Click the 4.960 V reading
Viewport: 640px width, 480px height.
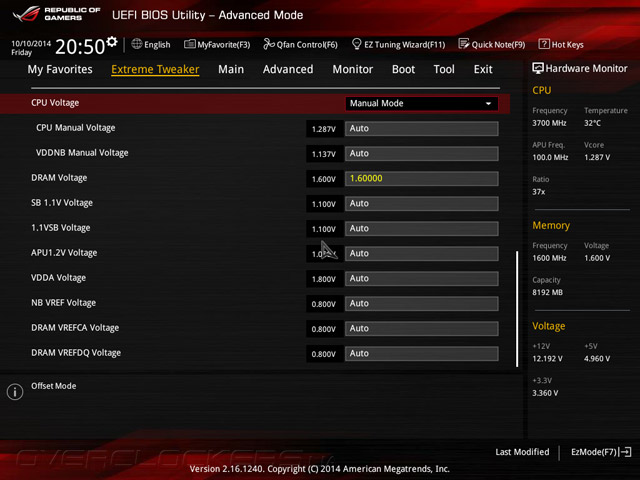[597, 359]
